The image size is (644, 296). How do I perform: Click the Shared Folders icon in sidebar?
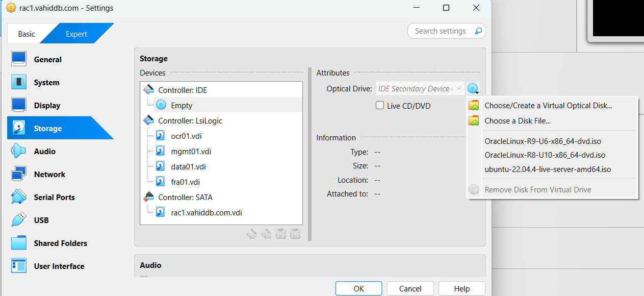click(19, 243)
